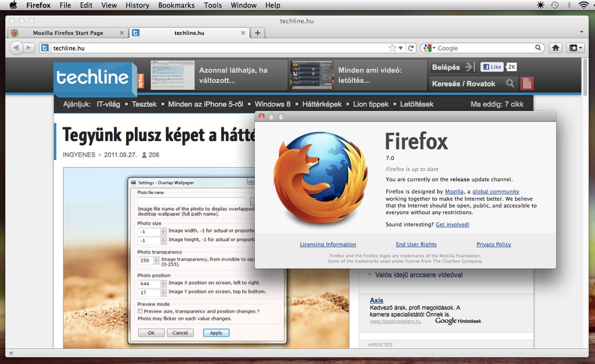Open the Help menu
This screenshot has height=364, width=595.
273,5
